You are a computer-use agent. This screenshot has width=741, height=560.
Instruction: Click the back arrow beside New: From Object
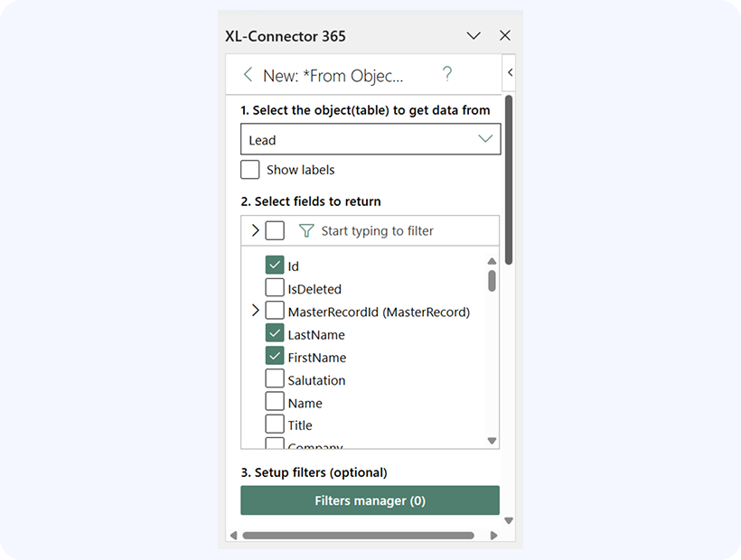click(x=248, y=75)
